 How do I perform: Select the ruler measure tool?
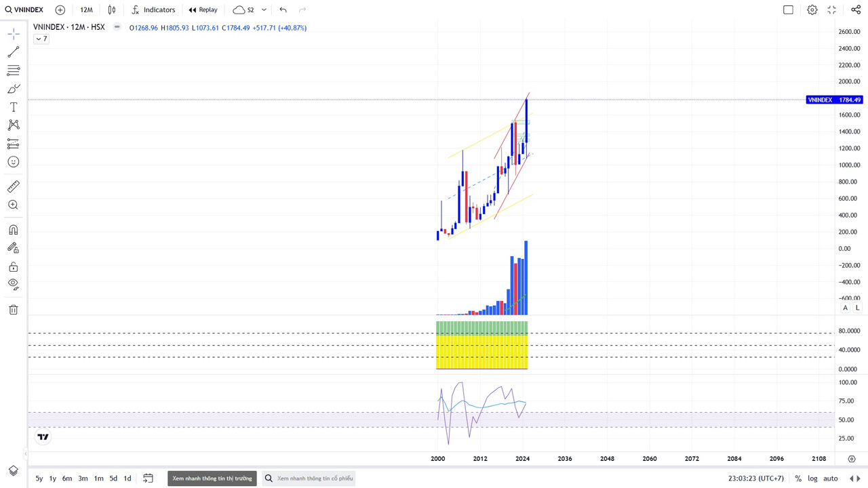pos(13,186)
